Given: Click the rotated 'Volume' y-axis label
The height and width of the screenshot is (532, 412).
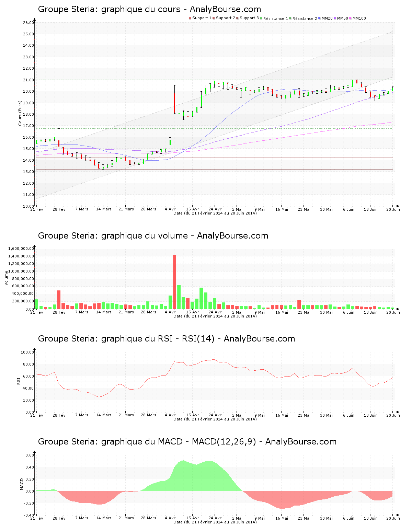Looking at the screenshot, I should coord(6,278).
